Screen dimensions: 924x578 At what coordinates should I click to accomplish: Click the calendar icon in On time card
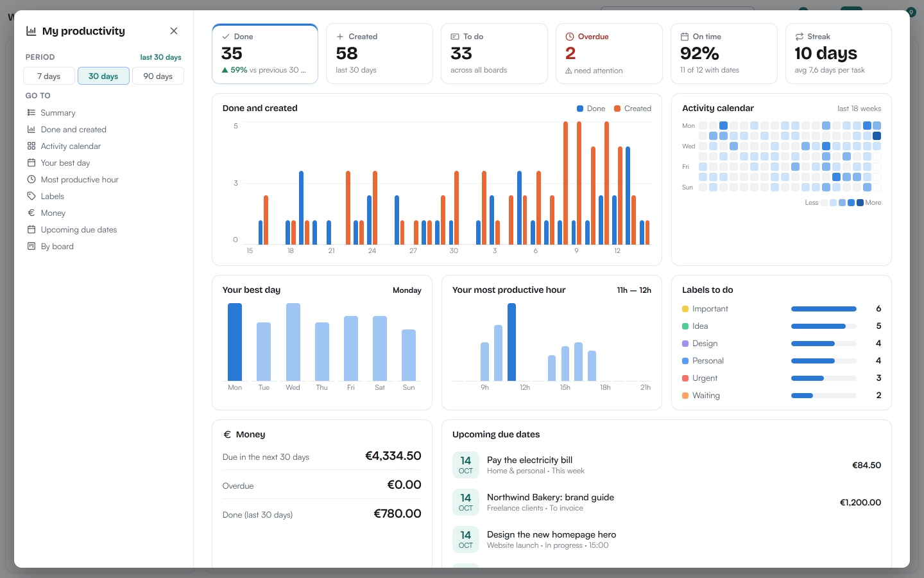[685, 37]
